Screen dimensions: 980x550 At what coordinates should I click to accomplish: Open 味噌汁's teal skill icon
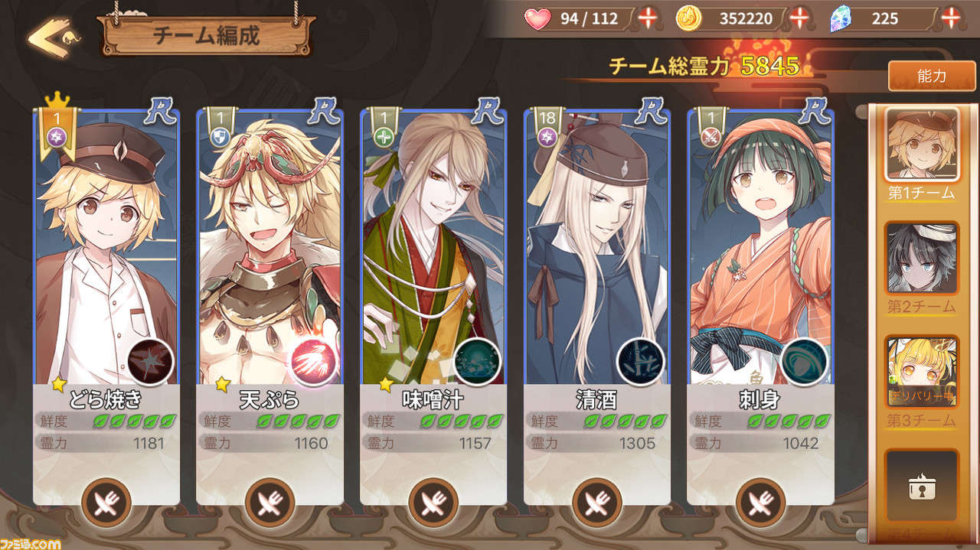pyautogui.click(x=478, y=362)
